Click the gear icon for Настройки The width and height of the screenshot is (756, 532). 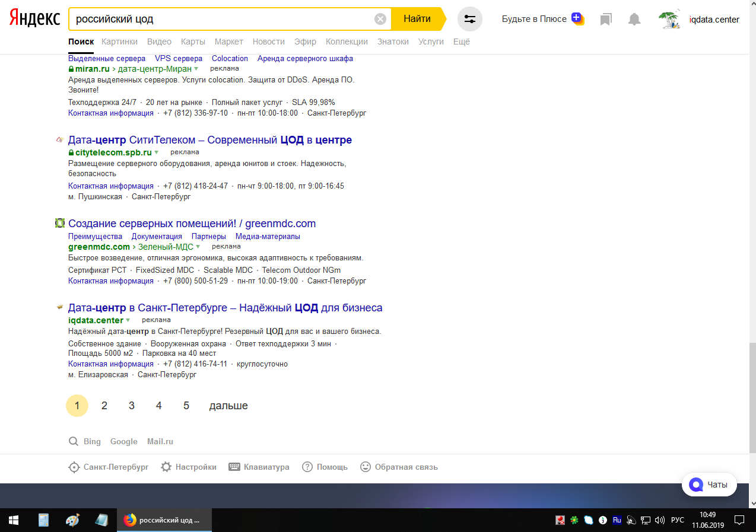click(x=167, y=467)
